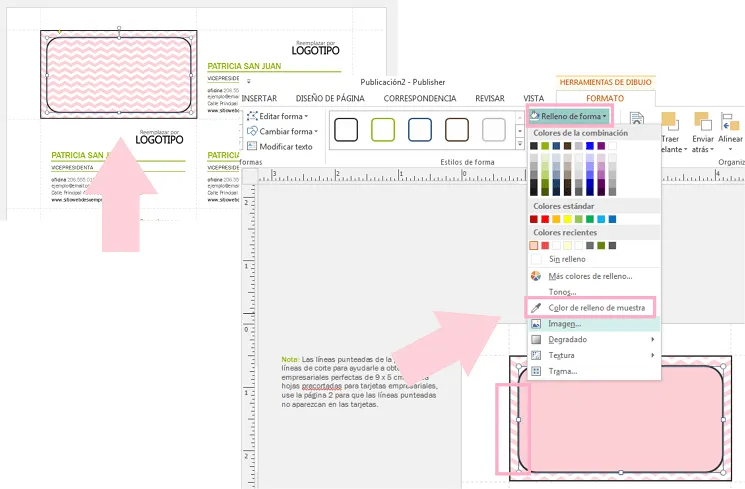
Task: Pick the recent light pink swatch
Action: (534, 245)
